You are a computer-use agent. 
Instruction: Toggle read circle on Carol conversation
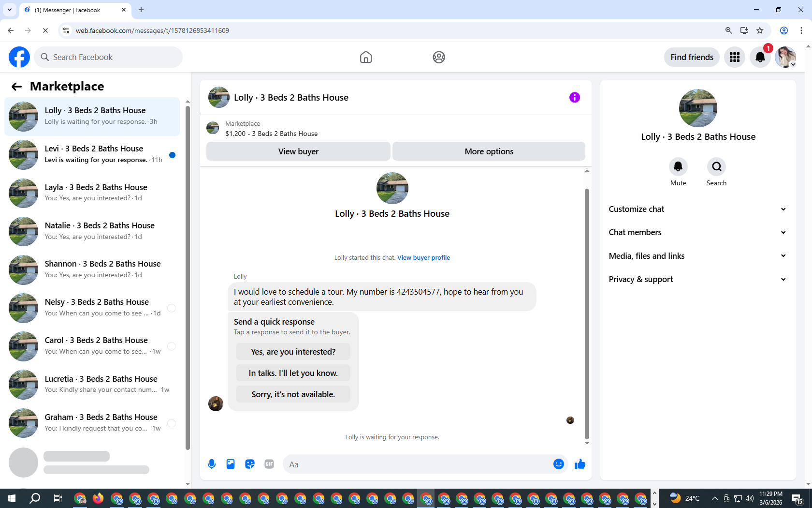[x=171, y=346]
